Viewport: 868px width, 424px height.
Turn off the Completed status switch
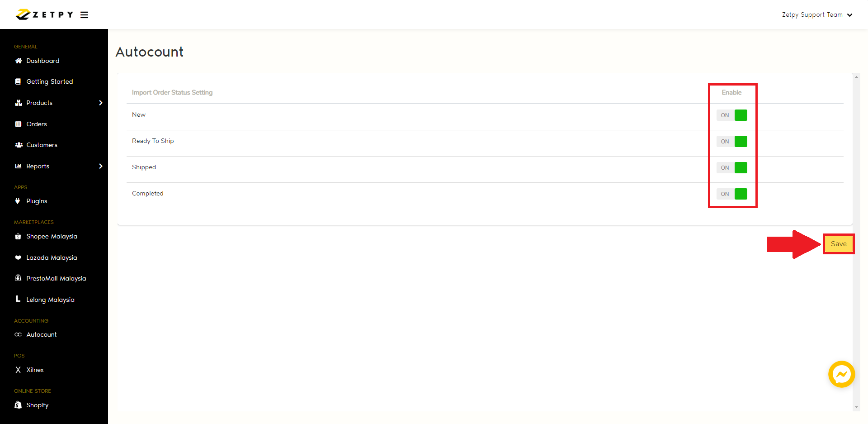pyautogui.click(x=732, y=194)
